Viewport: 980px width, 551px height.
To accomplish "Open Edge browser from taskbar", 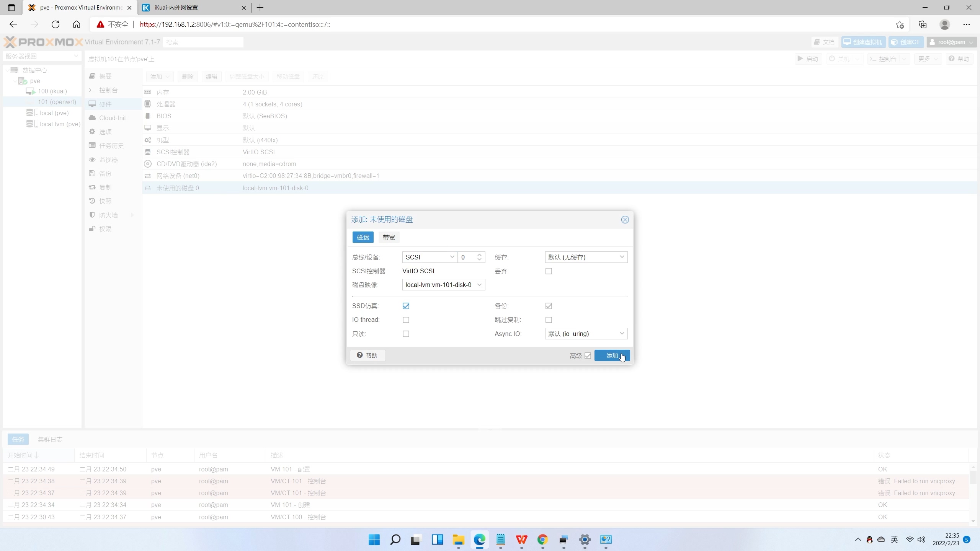I will (x=479, y=540).
